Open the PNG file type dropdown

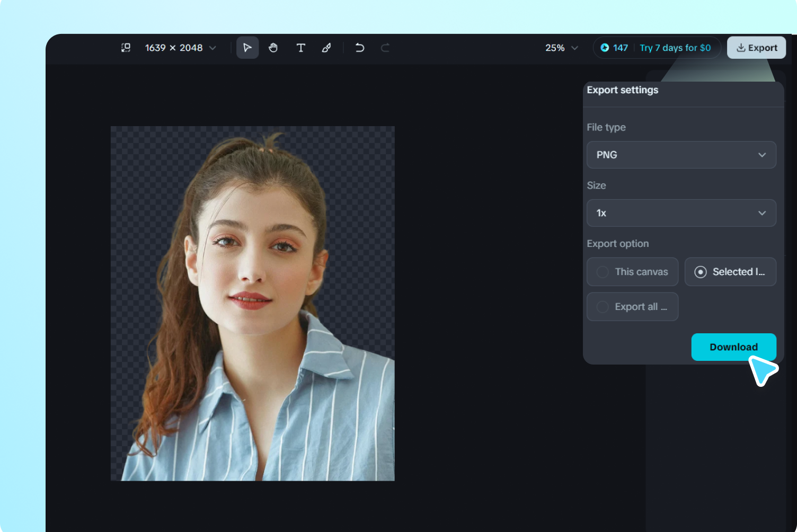tap(681, 155)
